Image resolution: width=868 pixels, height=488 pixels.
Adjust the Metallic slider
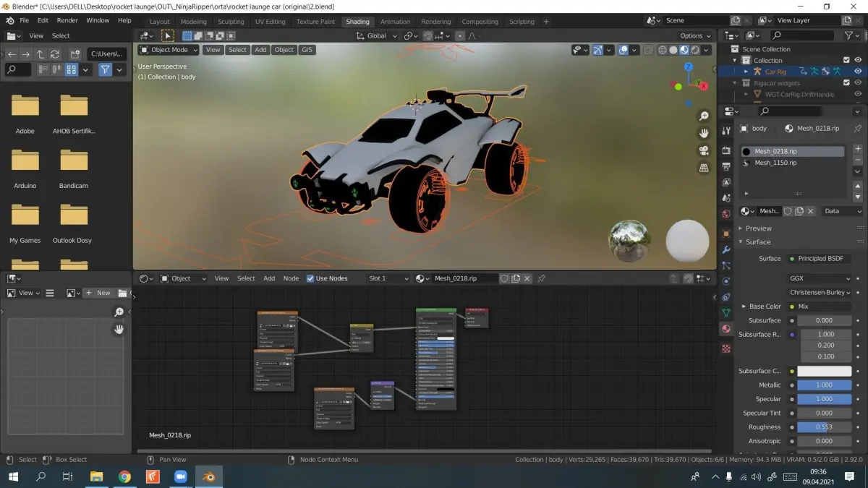(x=825, y=385)
